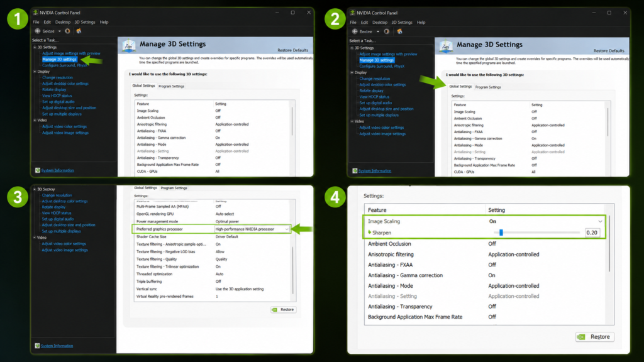Click Home icon in top-left window toolbar
The image size is (644, 362).
point(79,31)
